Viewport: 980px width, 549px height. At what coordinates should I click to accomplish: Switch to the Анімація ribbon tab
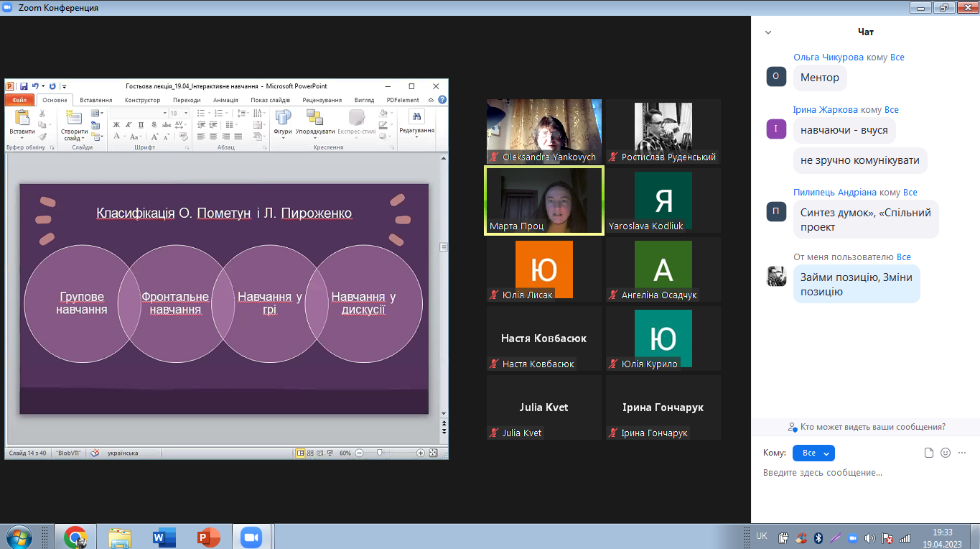tap(225, 100)
